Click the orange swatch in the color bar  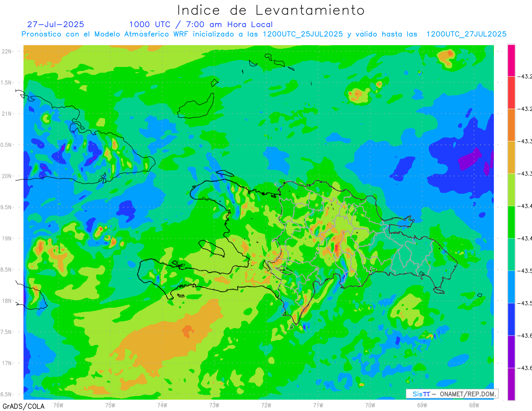point(511,125)
